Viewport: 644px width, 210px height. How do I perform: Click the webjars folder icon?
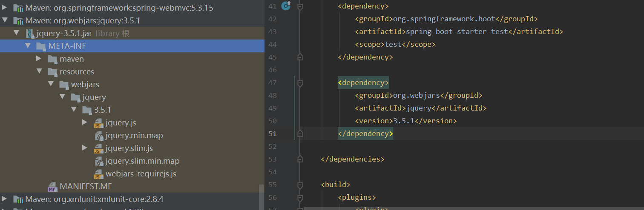tap(64, 85)
